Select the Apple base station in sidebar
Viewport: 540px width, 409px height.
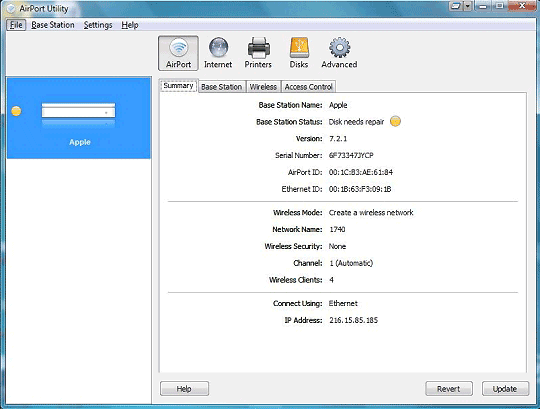pos(79,118)
